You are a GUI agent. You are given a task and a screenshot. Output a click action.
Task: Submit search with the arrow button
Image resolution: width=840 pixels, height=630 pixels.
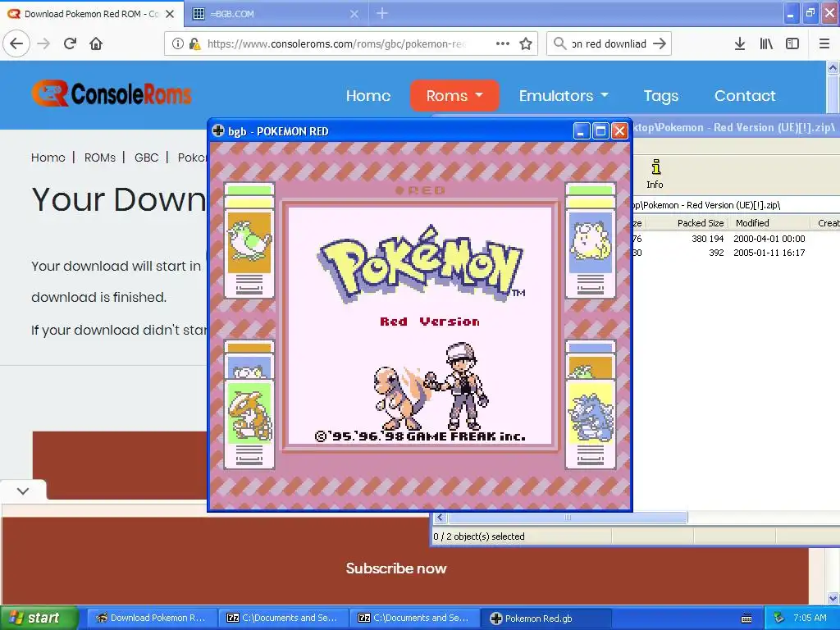pyautogui.click(x=660, y=43)
